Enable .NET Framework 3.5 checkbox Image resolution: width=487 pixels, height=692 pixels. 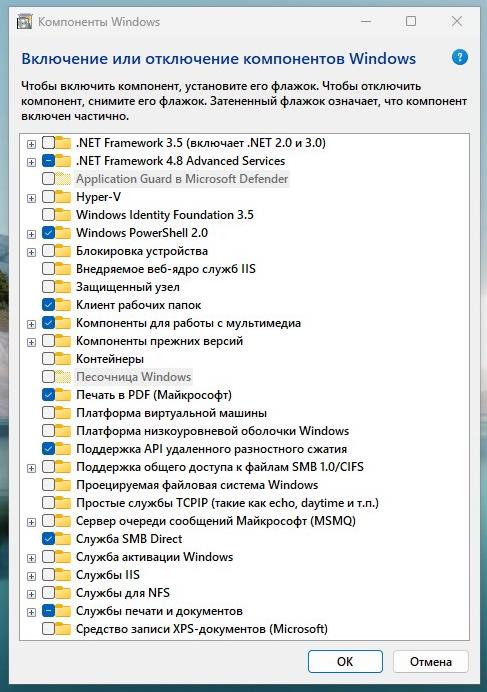pyautogui.click(x=49, y=143)
